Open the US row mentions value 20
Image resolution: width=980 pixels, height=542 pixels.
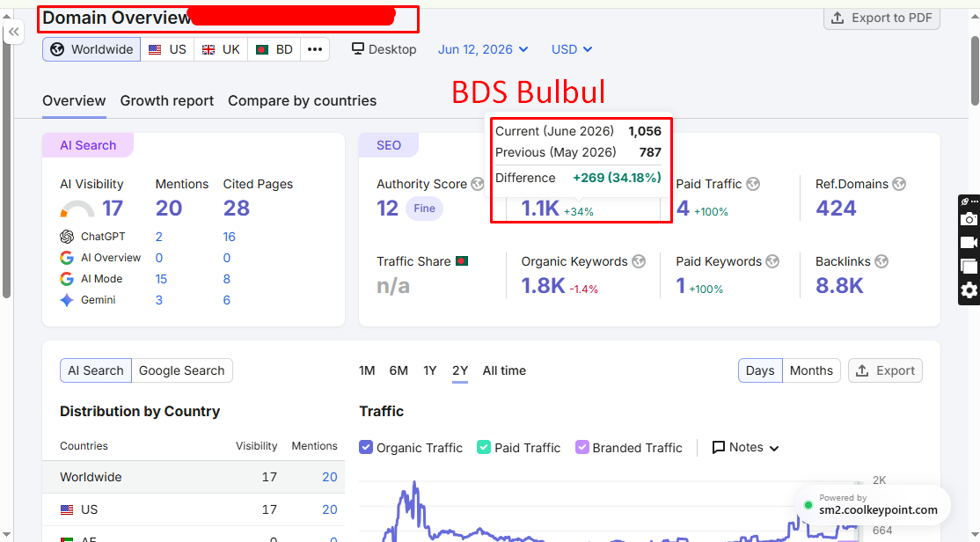pos(329,509)
